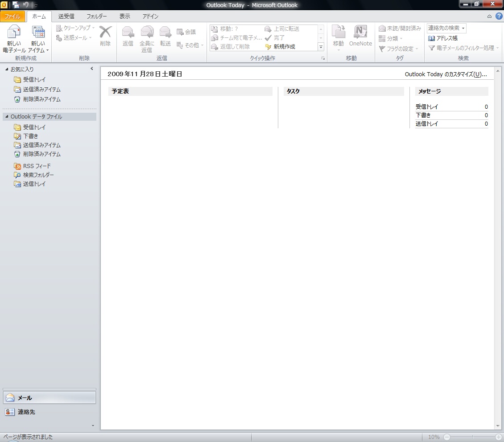The image size is (504, 442).
Task: Switch to the フォルダー tab
Action: (x=97, y=16)
